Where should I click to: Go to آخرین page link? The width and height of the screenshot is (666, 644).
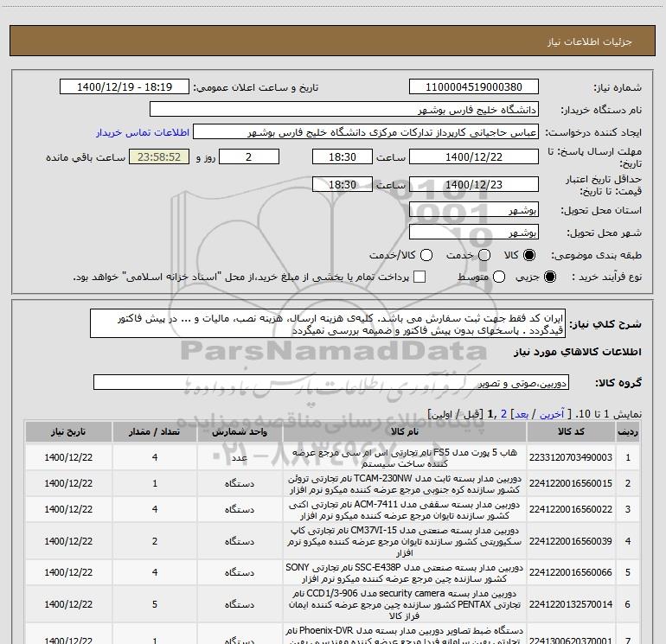coord(552,414)
